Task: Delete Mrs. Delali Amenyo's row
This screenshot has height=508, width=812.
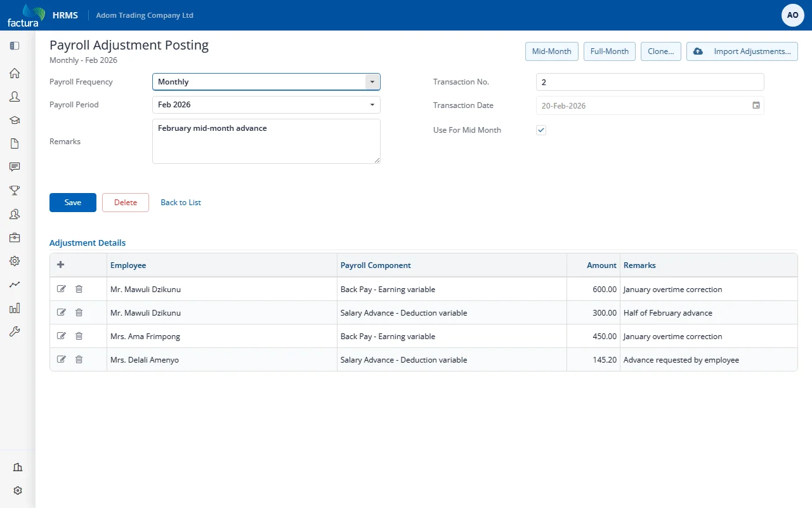Action: point(79,359)
